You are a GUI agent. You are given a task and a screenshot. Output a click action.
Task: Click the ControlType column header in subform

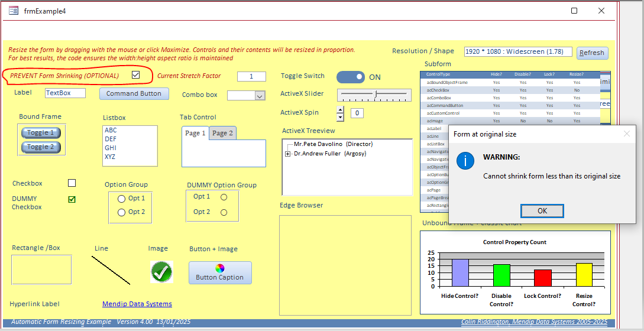pos(439,74)
